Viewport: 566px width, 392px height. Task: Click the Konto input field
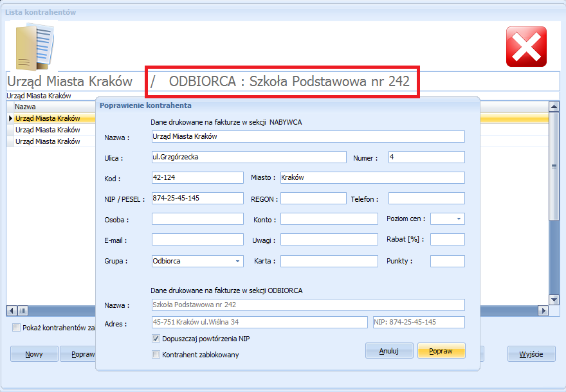click(329, 219)
